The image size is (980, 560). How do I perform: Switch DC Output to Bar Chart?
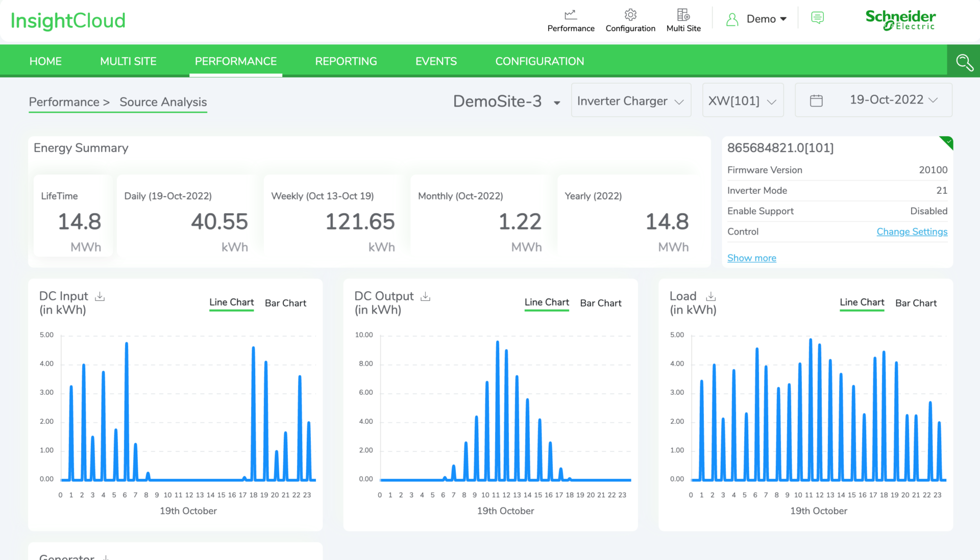[x=601, y=303]
